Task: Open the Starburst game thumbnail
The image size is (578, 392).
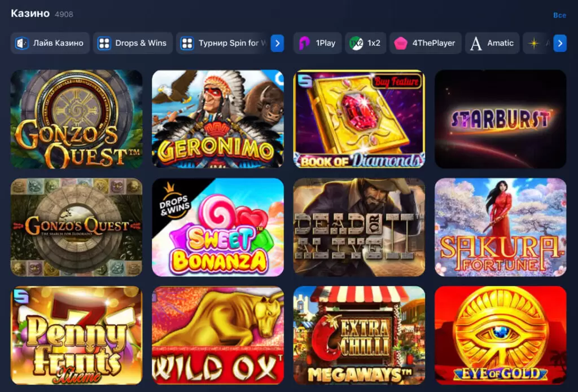Action: [x=500, y=119]
